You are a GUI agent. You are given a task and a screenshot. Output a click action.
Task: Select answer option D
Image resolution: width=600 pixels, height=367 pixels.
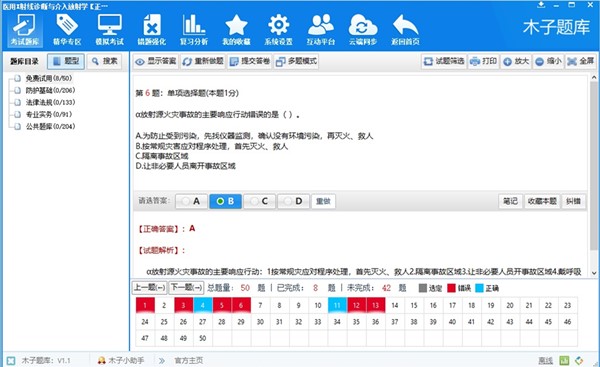(293, 201)
